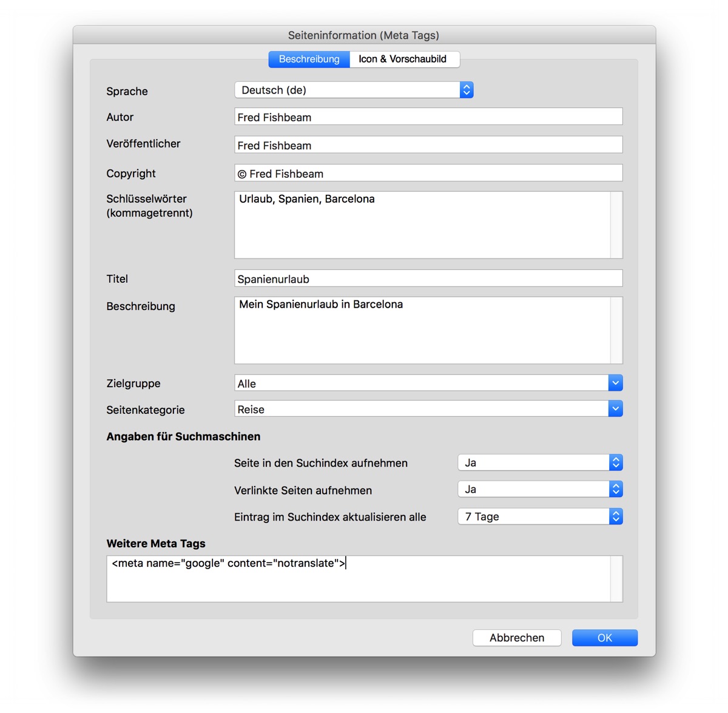The width and height of the screenshot is (728, 713).
Task: Click into the Beschreibung text area
Action: pyautogui.click(x=422, y=331)
